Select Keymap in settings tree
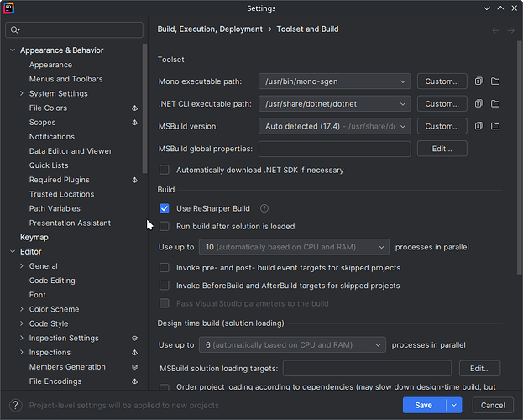The width and height of the screenshot is (523, 420). click(x=34, y=238)
